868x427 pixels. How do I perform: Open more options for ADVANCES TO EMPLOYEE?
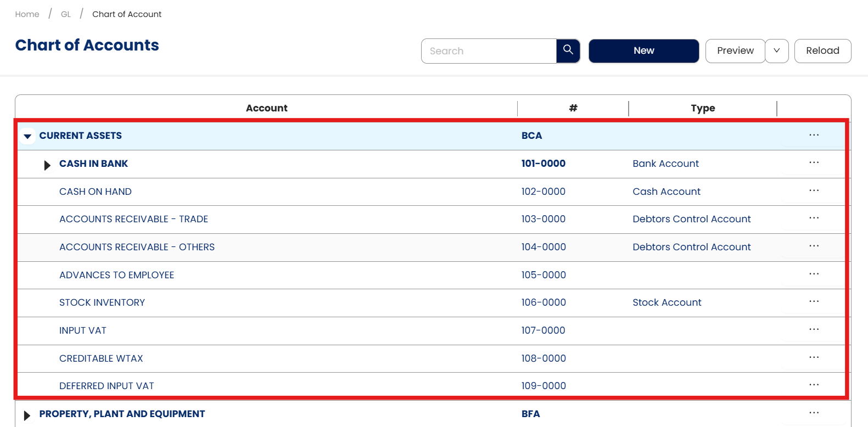click(814, 274)
